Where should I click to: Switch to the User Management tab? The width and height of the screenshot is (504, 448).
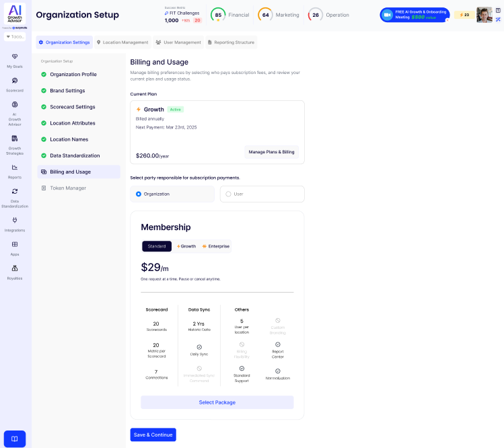click(x=178, y=42)
